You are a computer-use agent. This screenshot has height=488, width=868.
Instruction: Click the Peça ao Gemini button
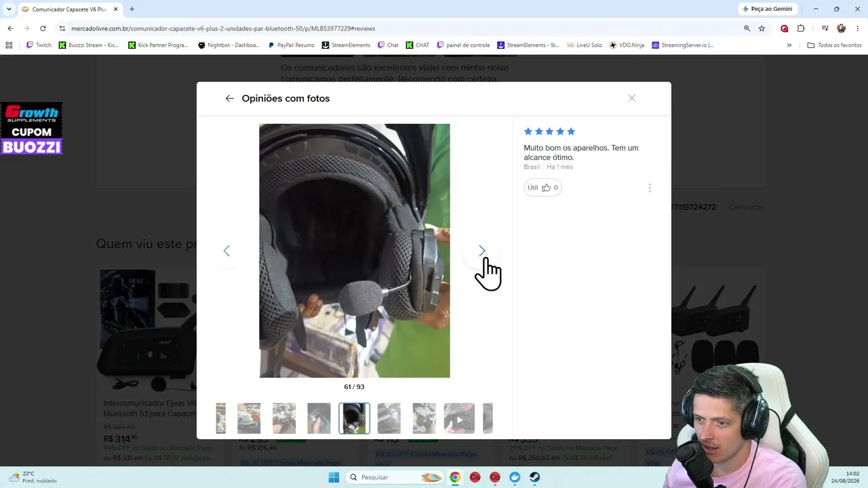[767, 9]
